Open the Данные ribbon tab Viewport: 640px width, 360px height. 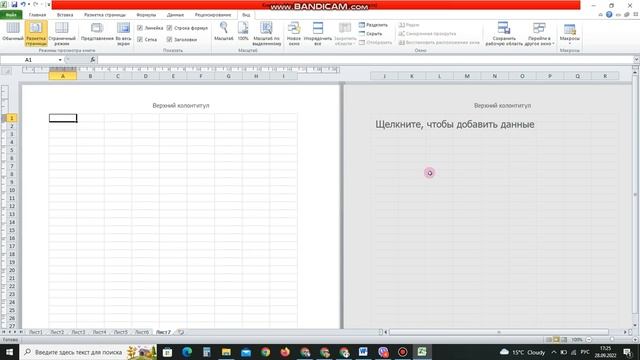click(175, 15)
